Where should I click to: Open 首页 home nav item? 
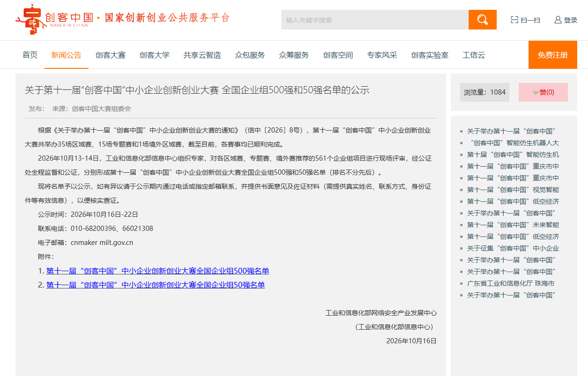[30, 55]
